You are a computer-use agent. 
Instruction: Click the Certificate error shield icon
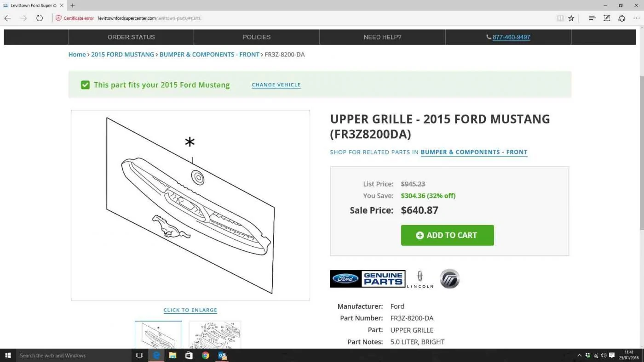58,18
